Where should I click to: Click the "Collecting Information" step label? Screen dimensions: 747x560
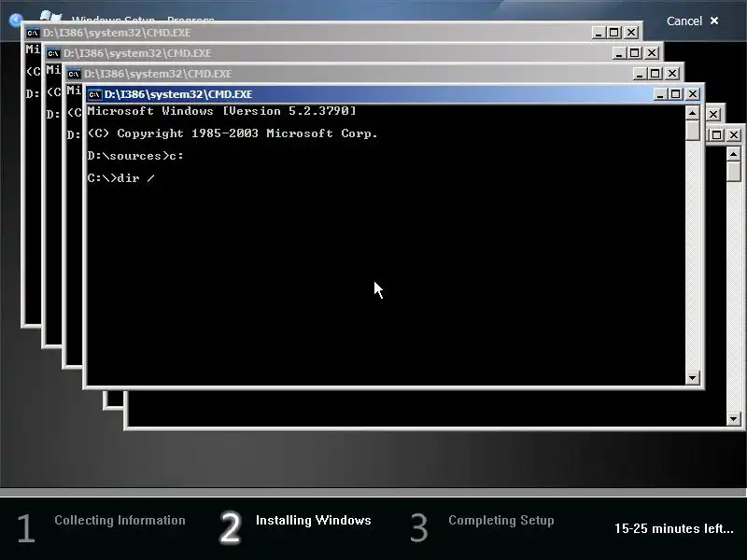[120, 521]
